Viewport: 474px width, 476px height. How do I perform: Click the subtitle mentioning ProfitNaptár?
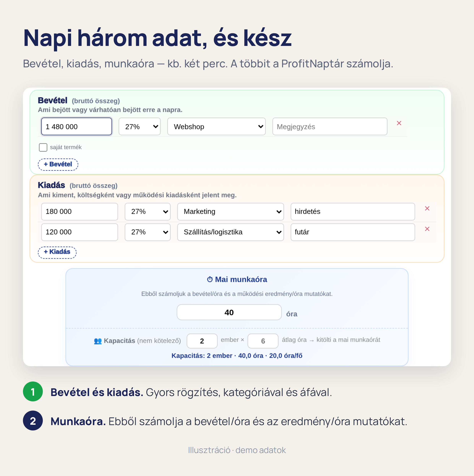(x=208, y=64)
